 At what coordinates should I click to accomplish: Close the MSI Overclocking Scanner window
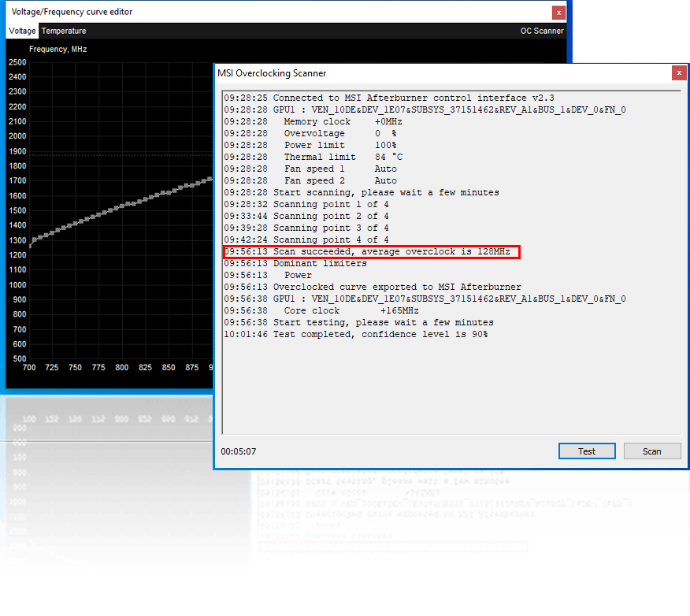(x=679, y=73)
